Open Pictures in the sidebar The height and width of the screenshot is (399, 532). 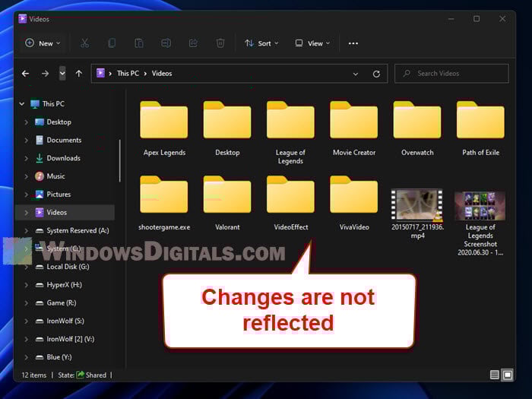pyautogui.click(x=53, y=195)
